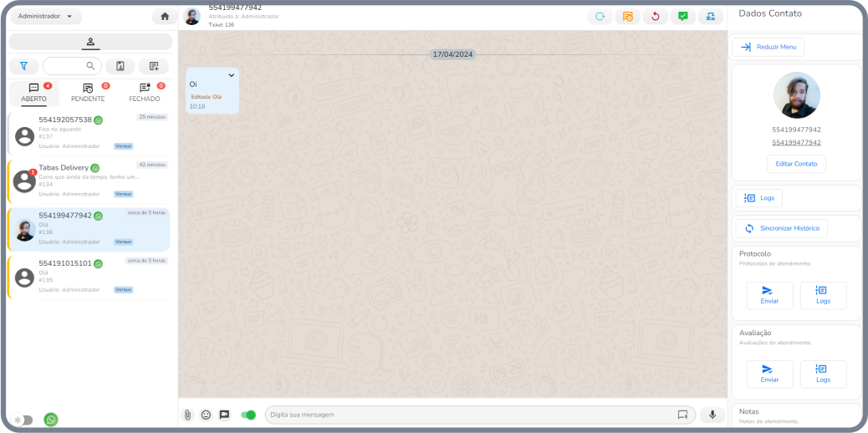This screenshot has width=868, height=433.
Task: Switch to the PENDENTE tab
Action: coord(88,93)
